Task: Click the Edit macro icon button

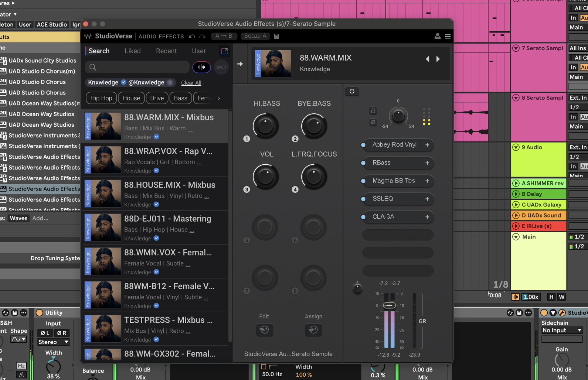Action: point(264,329)
